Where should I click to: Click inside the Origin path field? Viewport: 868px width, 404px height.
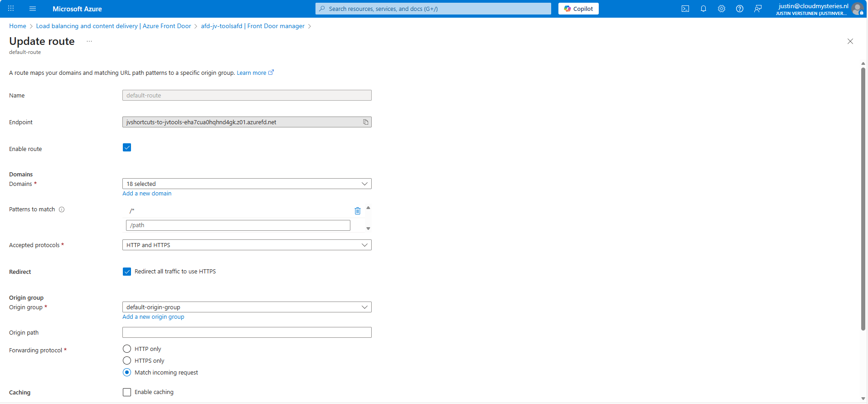coord(247,332)
